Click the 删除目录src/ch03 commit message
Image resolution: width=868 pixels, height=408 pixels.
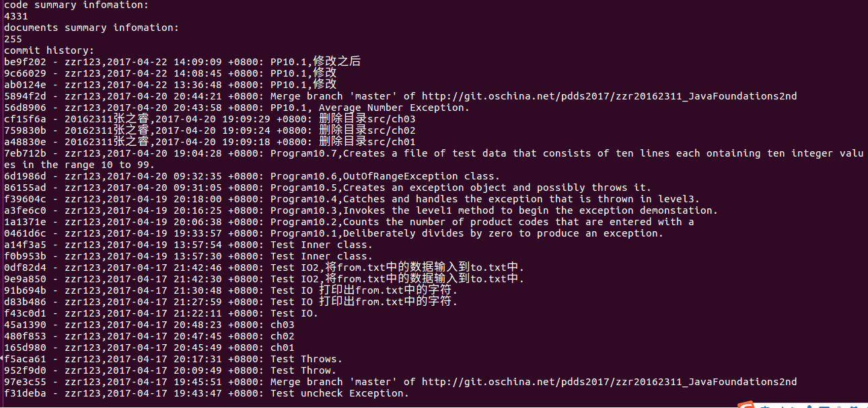click(x=367, y=119)
